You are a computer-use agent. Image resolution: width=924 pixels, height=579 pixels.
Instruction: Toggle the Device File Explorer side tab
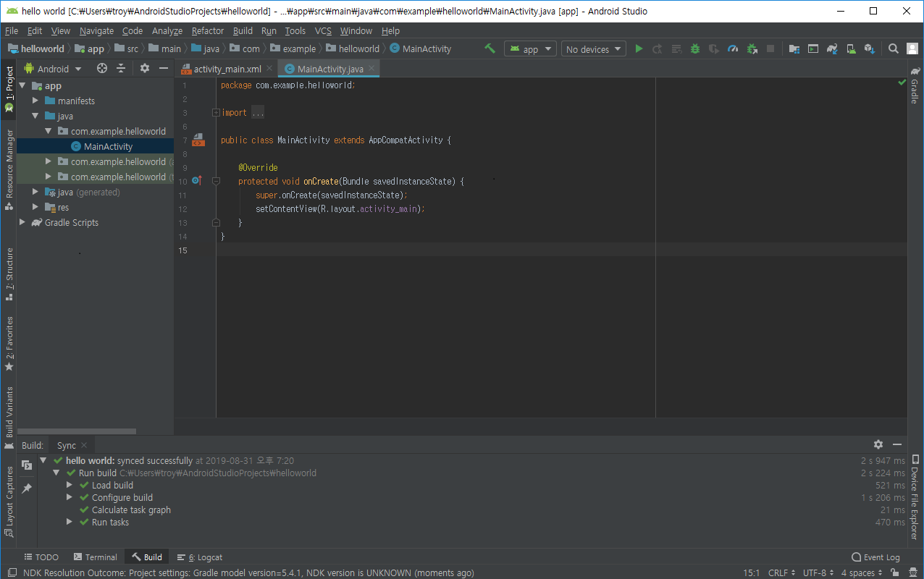tap(915, 497)
